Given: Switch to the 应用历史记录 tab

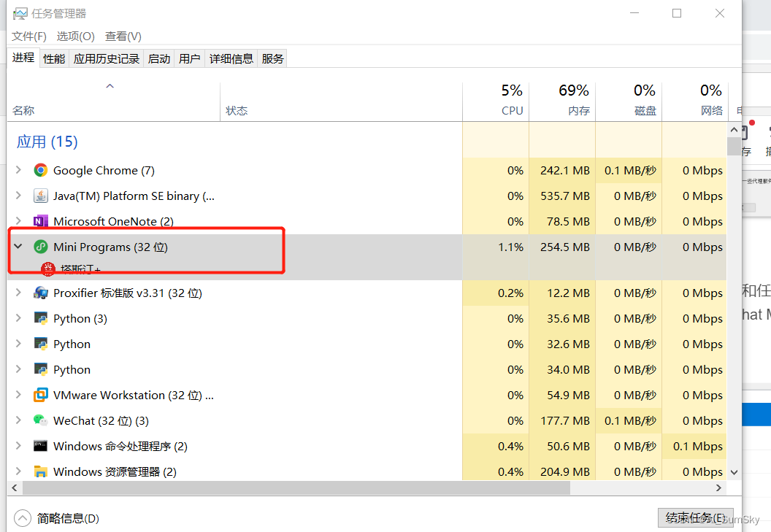Looking at the screenshot, I should [x=106, y=59].
